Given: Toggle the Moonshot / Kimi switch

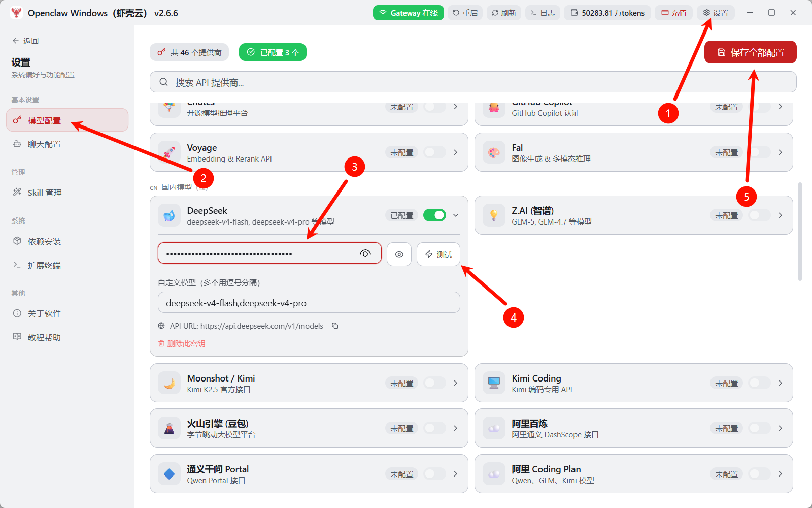Looking at the screenshot, I should [434, 383].
